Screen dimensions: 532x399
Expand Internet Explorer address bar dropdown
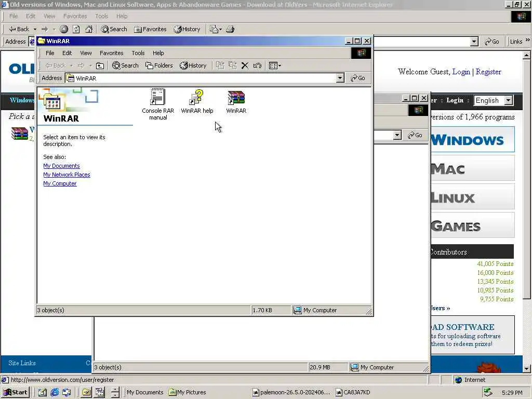point(474,42)
